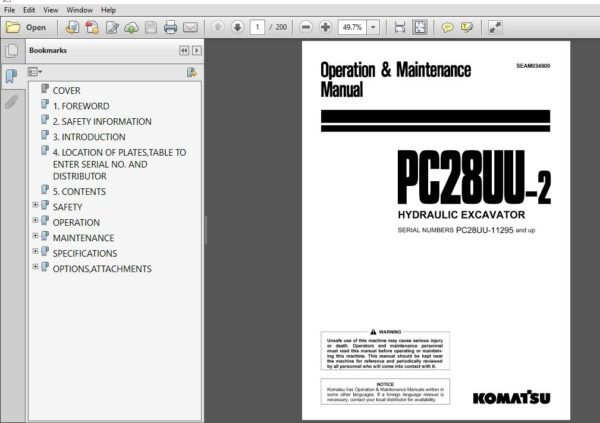Expand the SPECIFICATIONS bookmark node
600x423 pixels.
point(35,252)
